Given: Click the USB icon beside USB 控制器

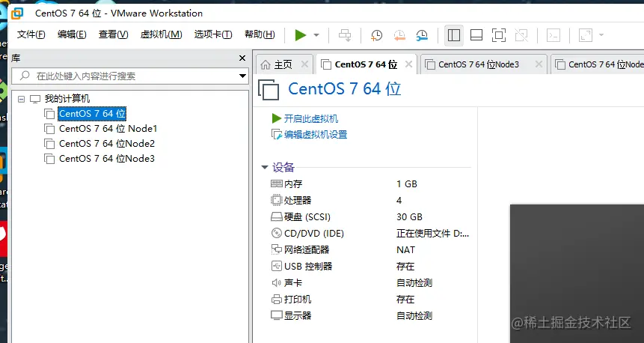Looking at the screenshot, I should (x=277, y=266).
